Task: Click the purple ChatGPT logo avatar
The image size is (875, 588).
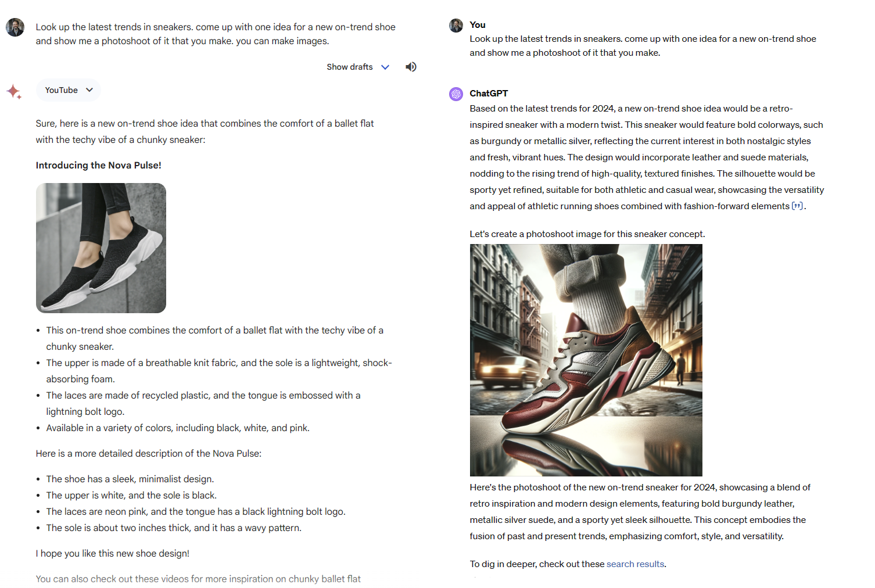Action: pos(456,94)
